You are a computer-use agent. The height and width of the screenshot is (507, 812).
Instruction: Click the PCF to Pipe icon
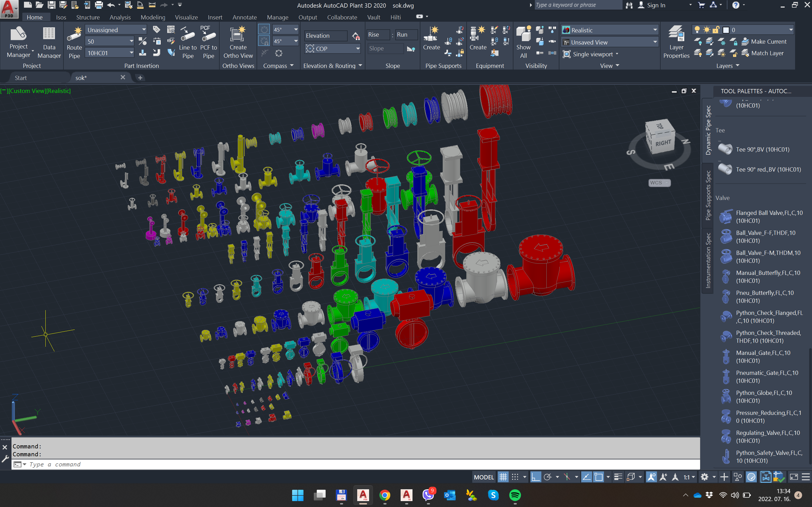point(208,35)
